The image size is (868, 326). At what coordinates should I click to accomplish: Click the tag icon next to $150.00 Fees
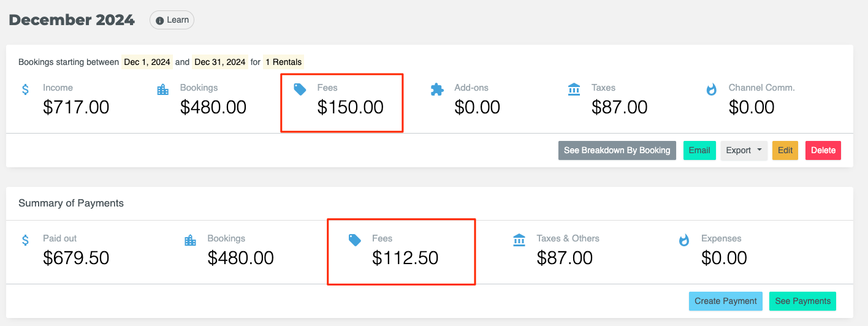pyautogui.click(x=300, y=89)
